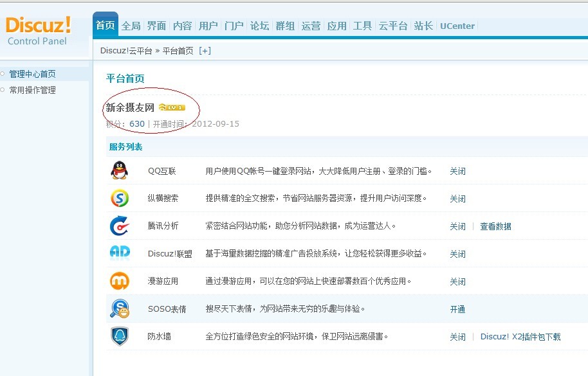Select 管理中心首页 in the sidebar
Viewport: 588px width, 376px height.
coord(32,74)
